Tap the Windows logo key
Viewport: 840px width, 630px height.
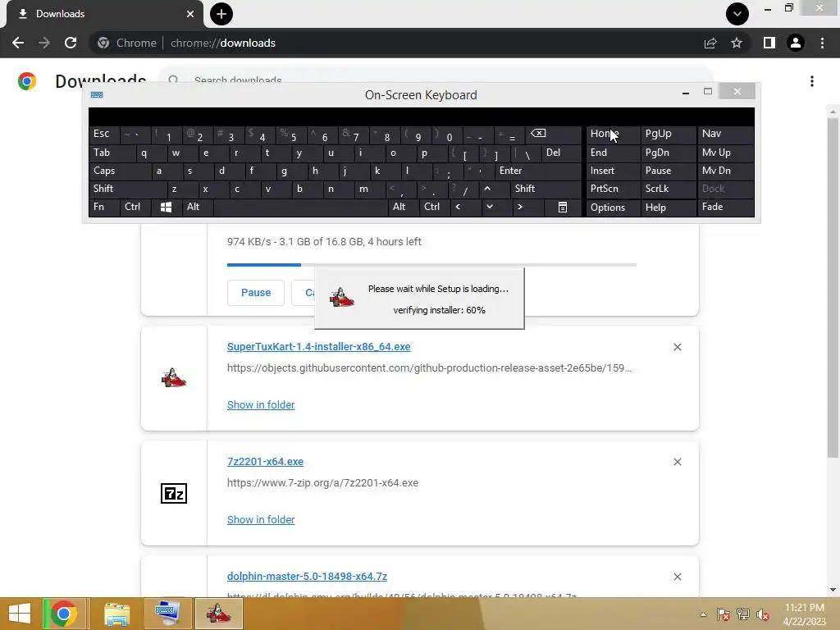click(x=166, y=207)
